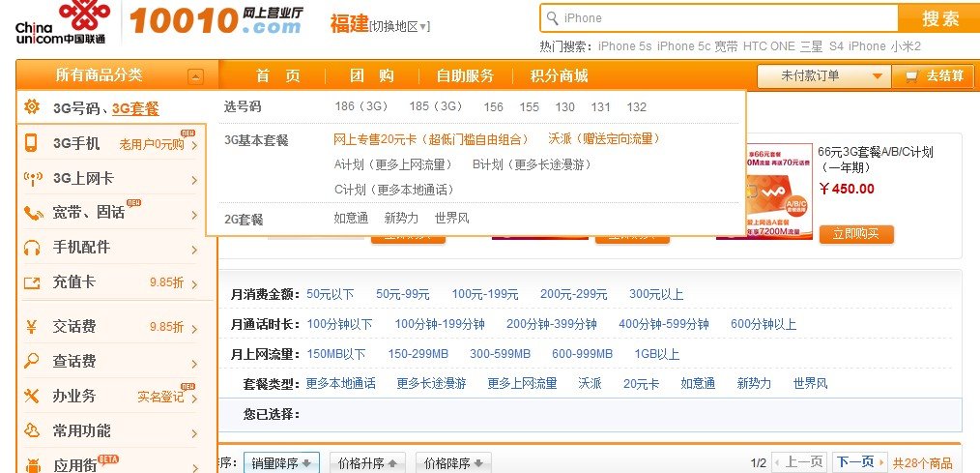
Task: Click the yen icon beside 交话费
Action: (31, 327)
